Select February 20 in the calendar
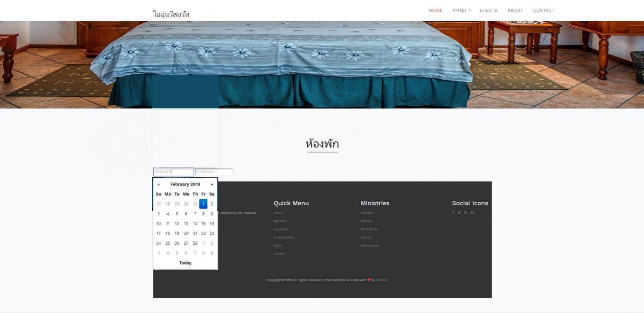The width and height of the screenshot is (644, 313). click(x=186, y=233)
